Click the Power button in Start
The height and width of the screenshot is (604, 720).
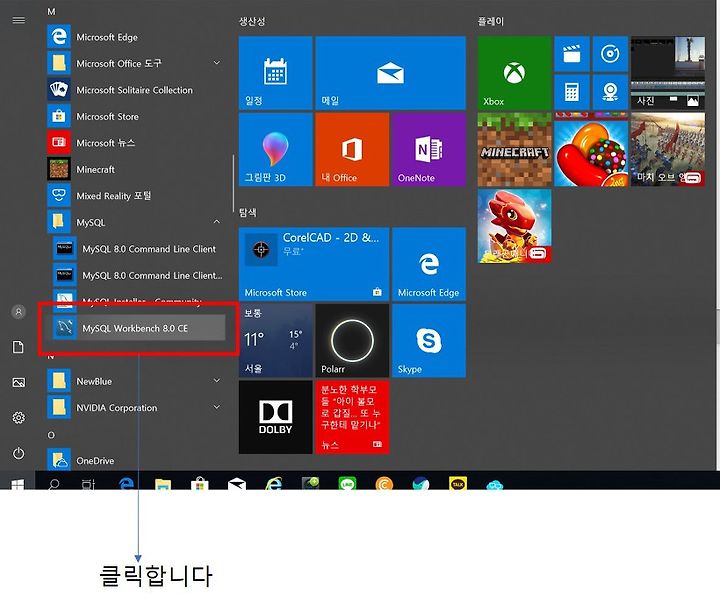point(18,453)
